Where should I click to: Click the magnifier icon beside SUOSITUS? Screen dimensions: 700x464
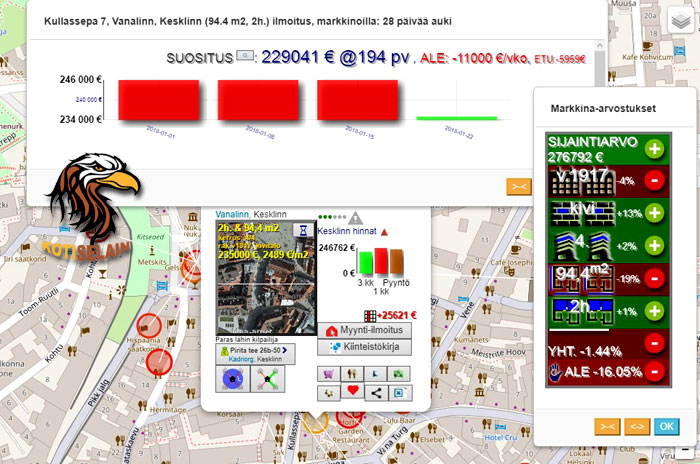click(245, 56)
